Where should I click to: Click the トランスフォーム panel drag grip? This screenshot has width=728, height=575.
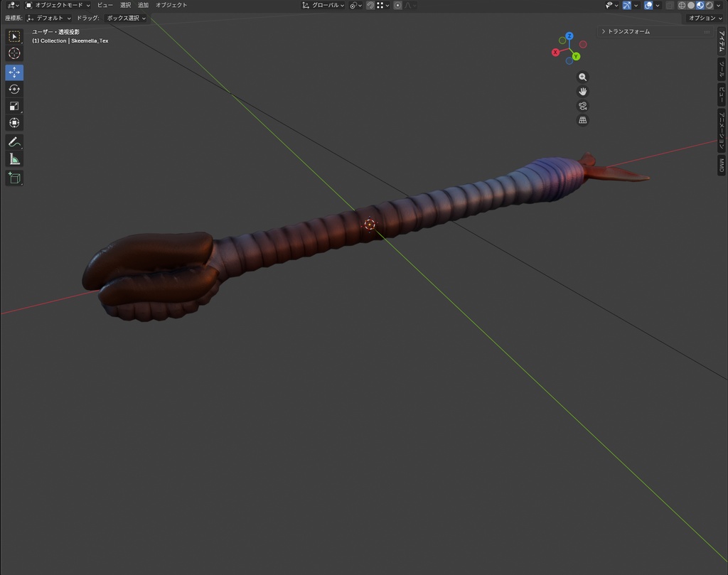707,31
